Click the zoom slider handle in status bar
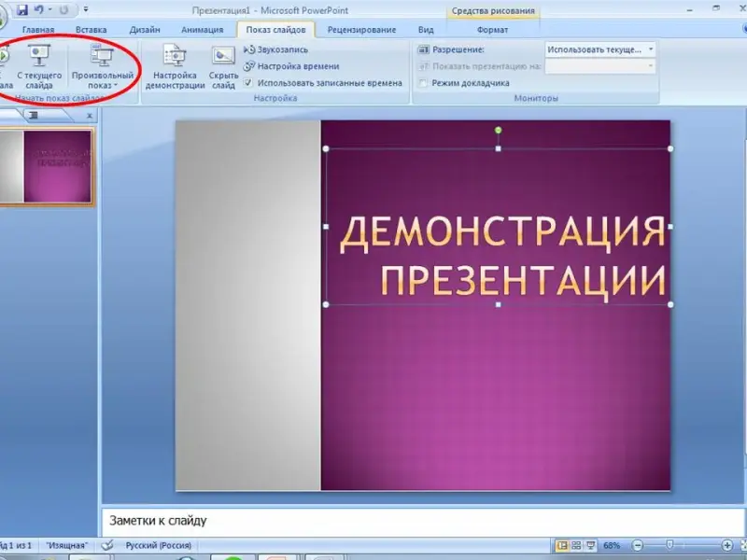 pos(669,545)
